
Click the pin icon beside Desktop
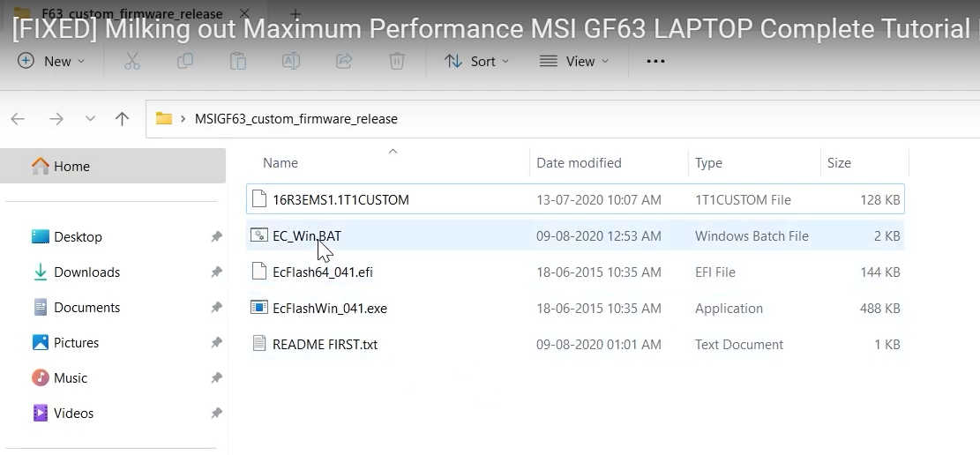[216, 237]
